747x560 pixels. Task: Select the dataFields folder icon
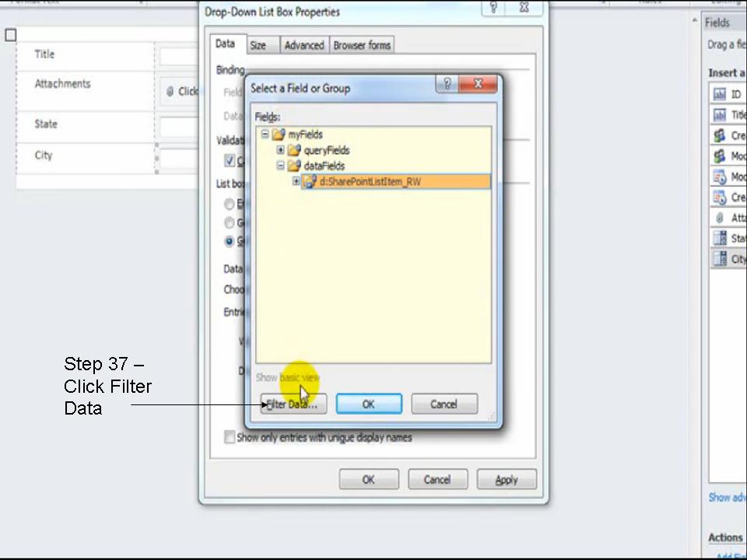(x=294, y=166)
